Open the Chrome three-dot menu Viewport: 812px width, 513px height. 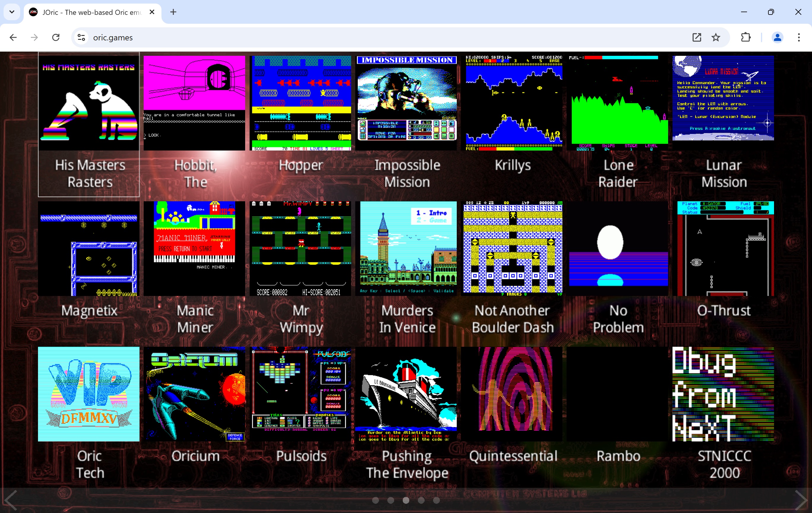click(x=799, y=37)
